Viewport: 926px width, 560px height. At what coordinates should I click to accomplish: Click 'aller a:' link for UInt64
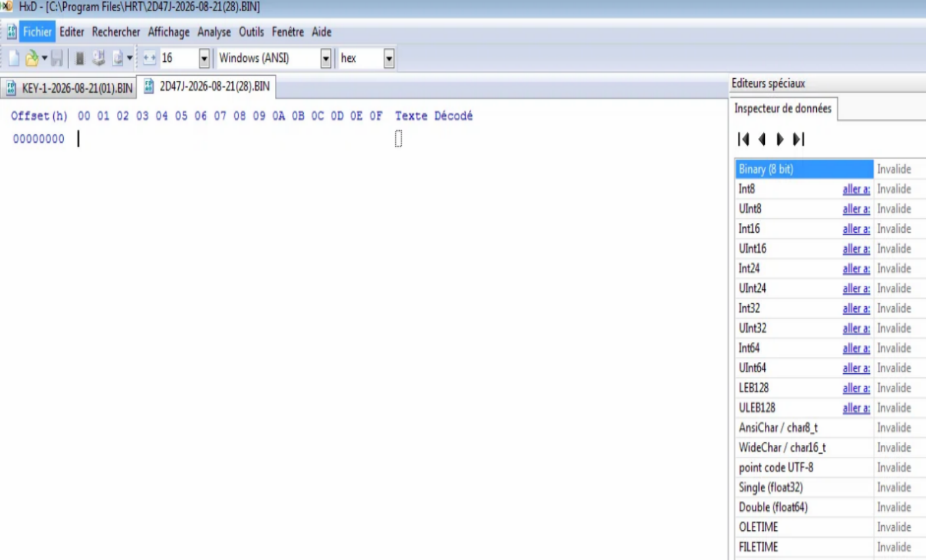coord(856,368)
